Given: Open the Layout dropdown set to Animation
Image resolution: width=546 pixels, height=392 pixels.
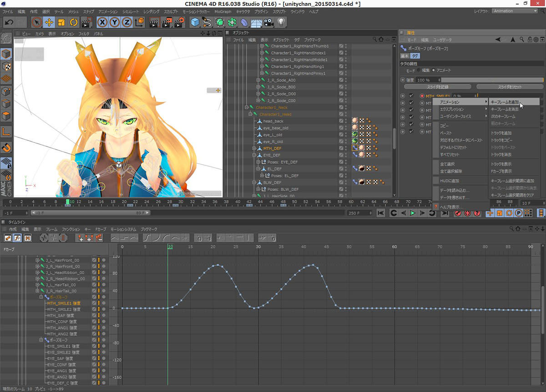Looking at the screenshot, I should click(x=516, y=11).
